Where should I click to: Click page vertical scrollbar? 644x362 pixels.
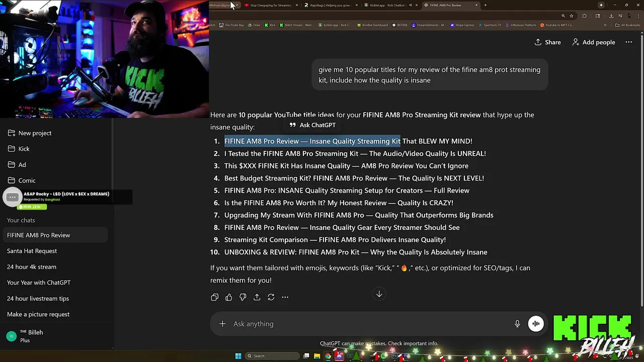coord(641,171)
